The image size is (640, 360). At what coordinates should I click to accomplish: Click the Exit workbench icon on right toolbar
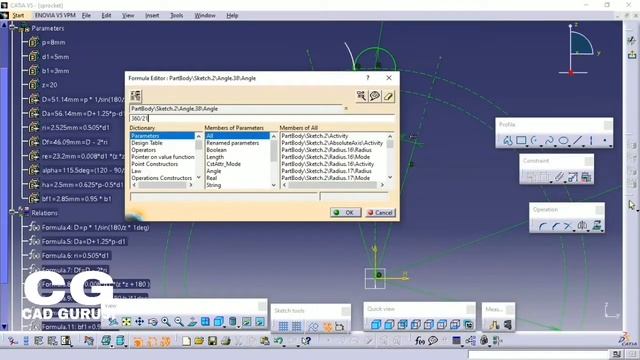632,54
